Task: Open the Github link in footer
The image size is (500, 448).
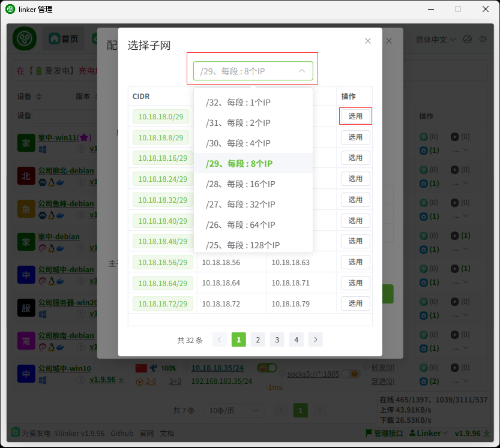Action: pyautogui.click(x=122, y=433)
